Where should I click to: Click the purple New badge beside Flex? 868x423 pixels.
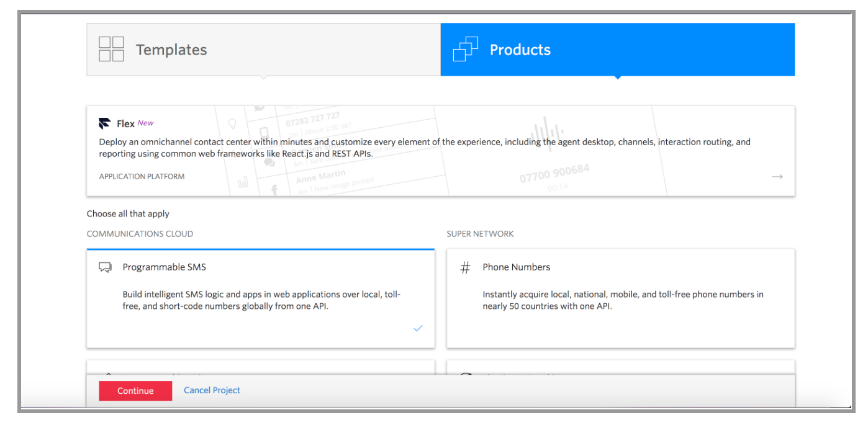[x=146, y=123]
